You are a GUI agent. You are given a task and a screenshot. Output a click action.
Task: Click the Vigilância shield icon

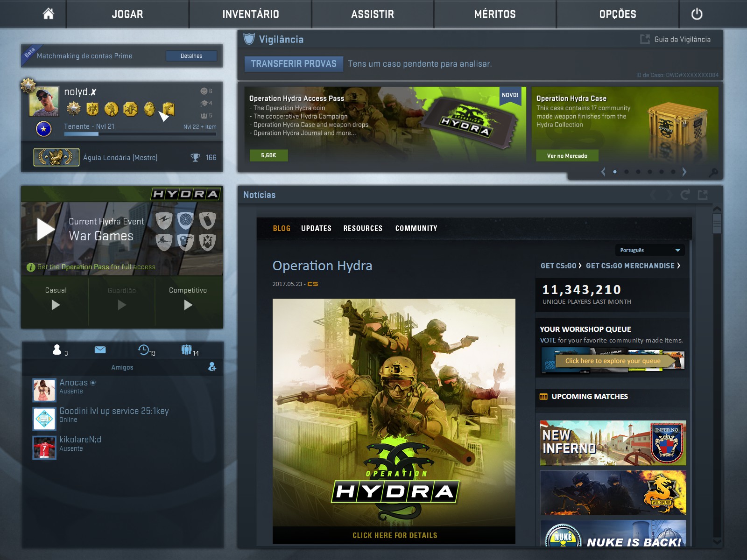click(x=249, y=39)
